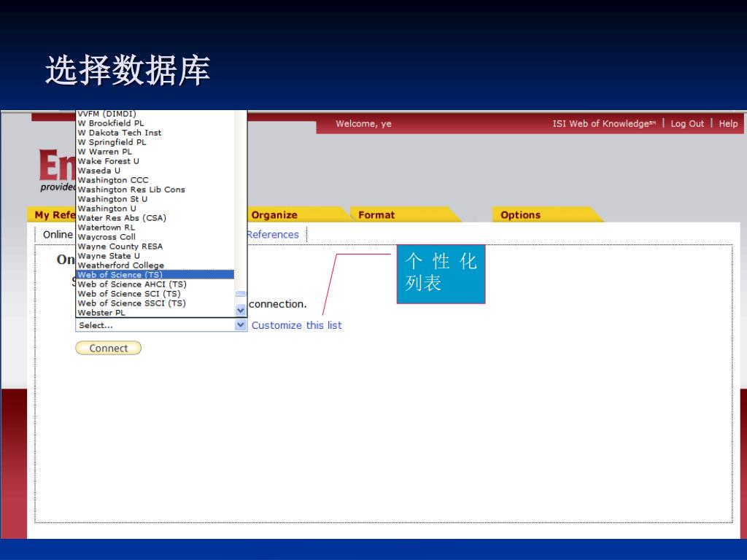Select Waseda U in the list
This screenshot has width=747, height=560.
point(155,171)
